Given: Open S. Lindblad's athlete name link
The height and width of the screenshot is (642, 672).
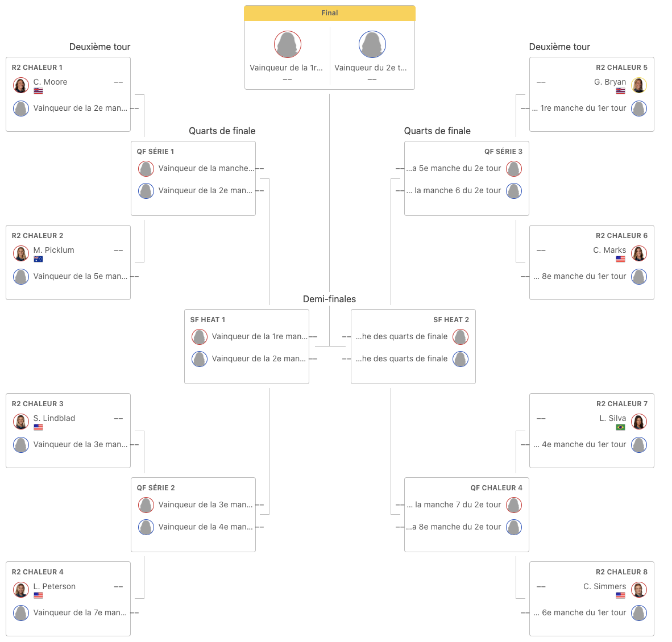Looking at the screenshot, I should click(x=54, y=418).
